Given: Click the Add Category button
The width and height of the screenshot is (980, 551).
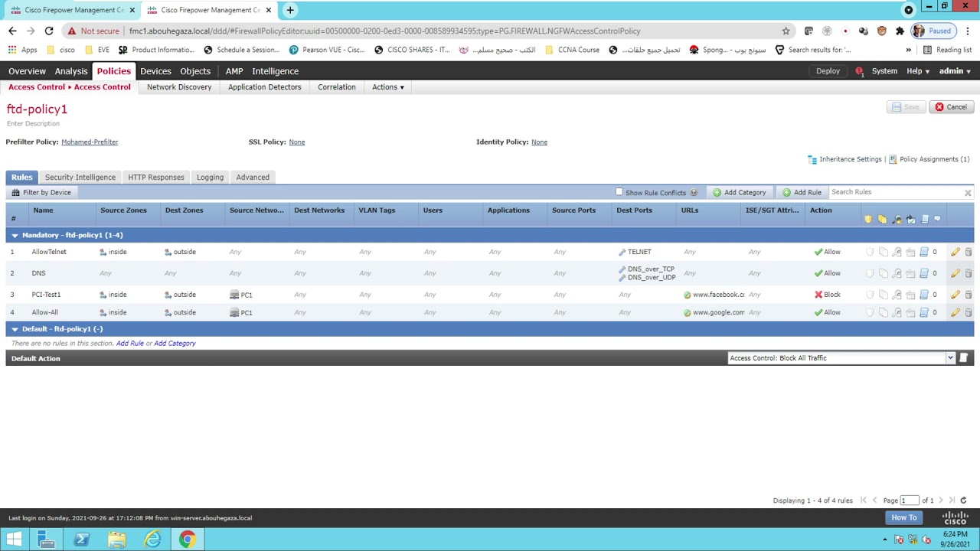Looking at the screenshot, I should [739, 193].
